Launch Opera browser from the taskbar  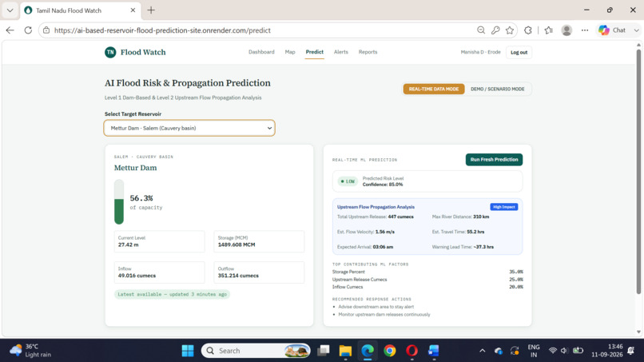[x=411, y=351]
